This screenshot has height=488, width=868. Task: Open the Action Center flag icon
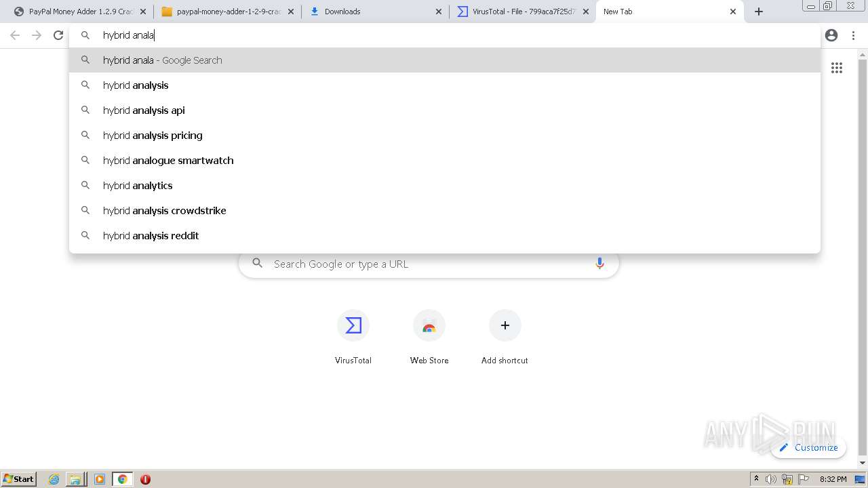click(804, 479)
